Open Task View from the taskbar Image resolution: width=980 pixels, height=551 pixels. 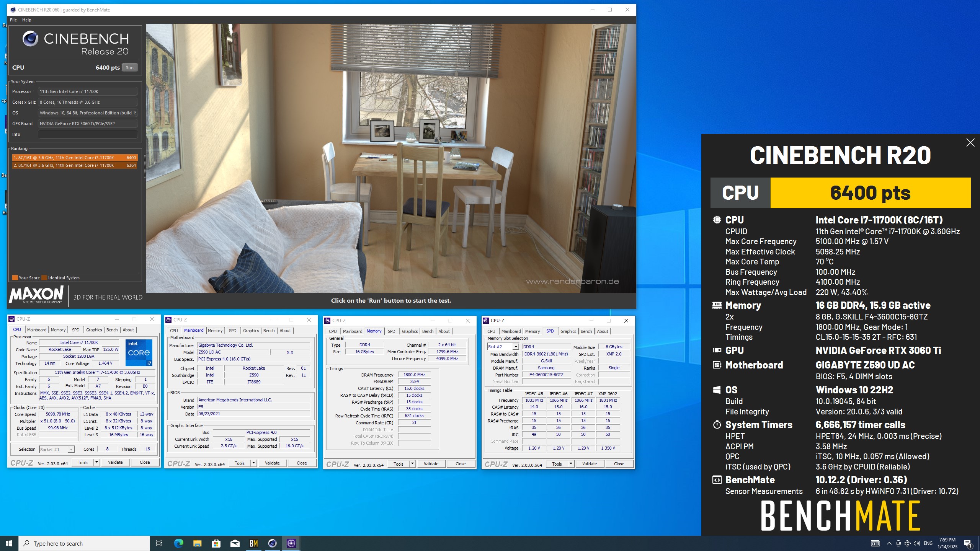coord(159,543)
